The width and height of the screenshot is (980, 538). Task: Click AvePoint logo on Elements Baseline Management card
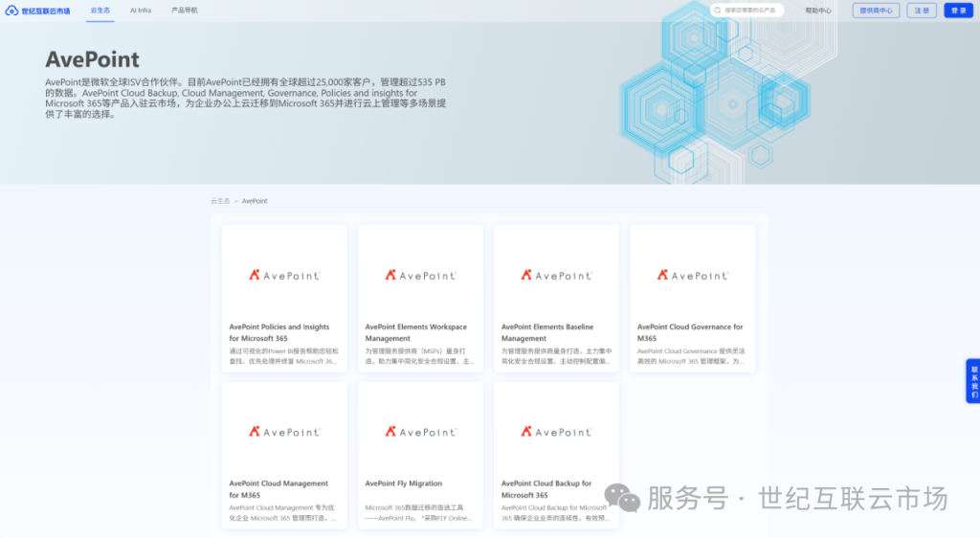coord(556,275)
